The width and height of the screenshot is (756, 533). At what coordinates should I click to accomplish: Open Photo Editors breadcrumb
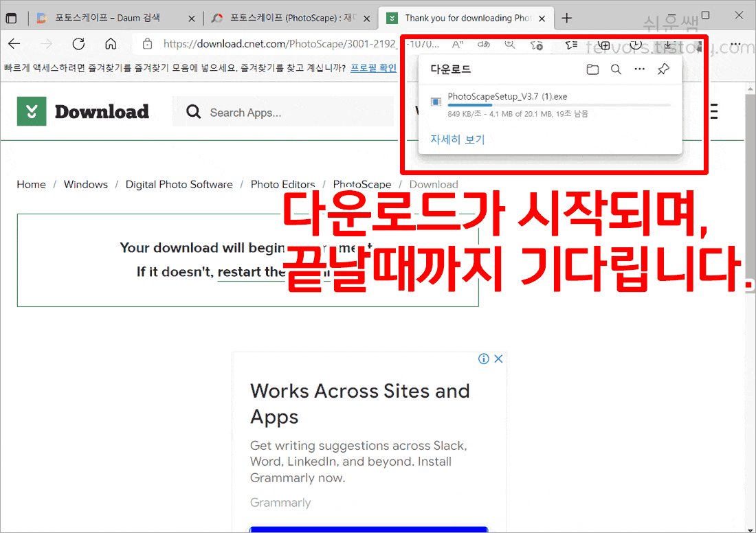(282, 185)
